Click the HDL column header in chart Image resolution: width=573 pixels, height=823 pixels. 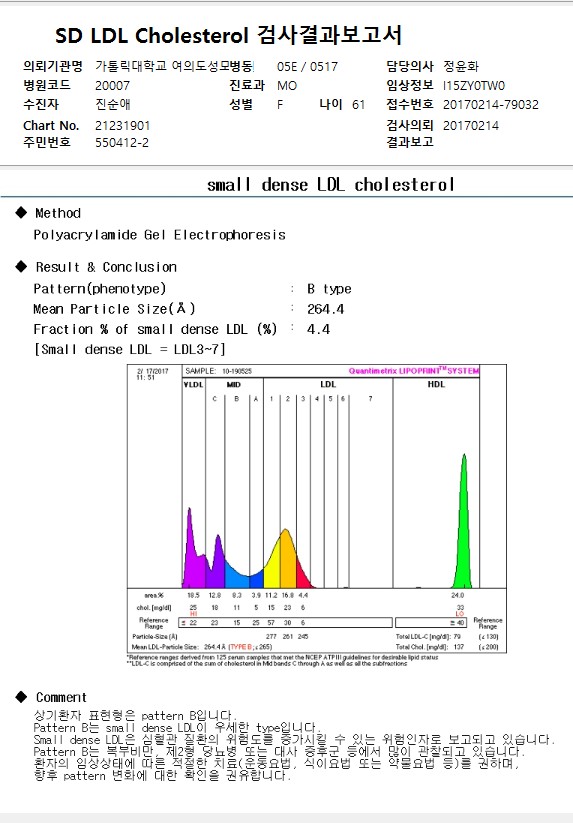(436, 384)
